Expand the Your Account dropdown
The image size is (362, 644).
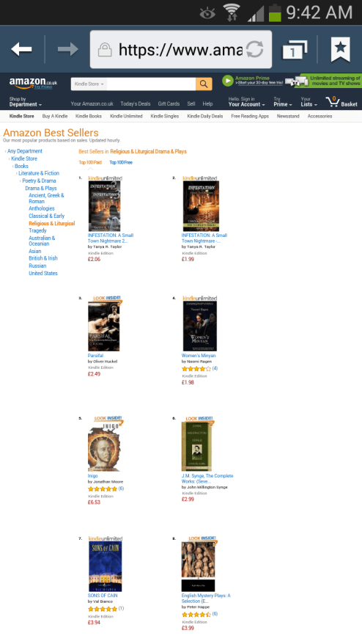tap(246, 102)
